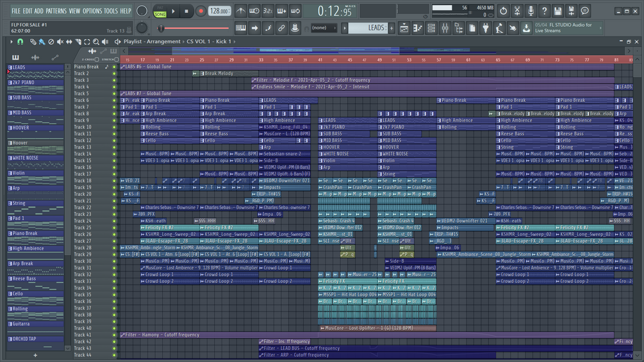This screenshot has width=644, height=362.
Task: Adjust the master volume knob
Action: (142, 11)
